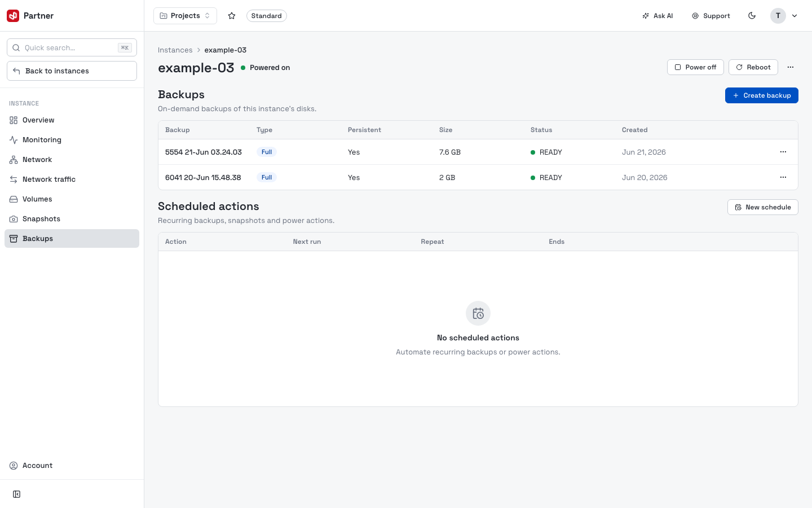This screenshot has height=508, width=812.
Task: Open the T user avatar menu
Action: click(778, 16)
